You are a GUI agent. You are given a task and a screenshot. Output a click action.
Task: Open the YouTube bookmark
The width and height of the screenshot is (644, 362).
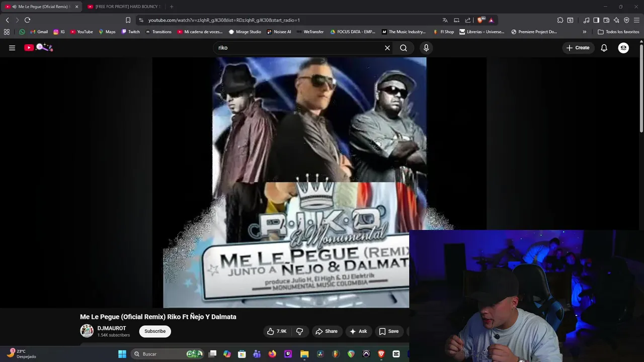coord(82,32)
